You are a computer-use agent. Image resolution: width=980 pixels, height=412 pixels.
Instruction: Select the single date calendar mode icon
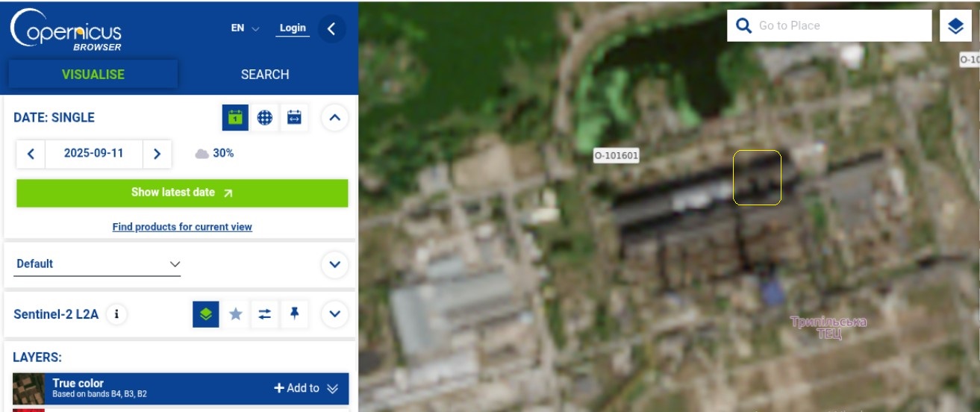[x=235, y=117]
